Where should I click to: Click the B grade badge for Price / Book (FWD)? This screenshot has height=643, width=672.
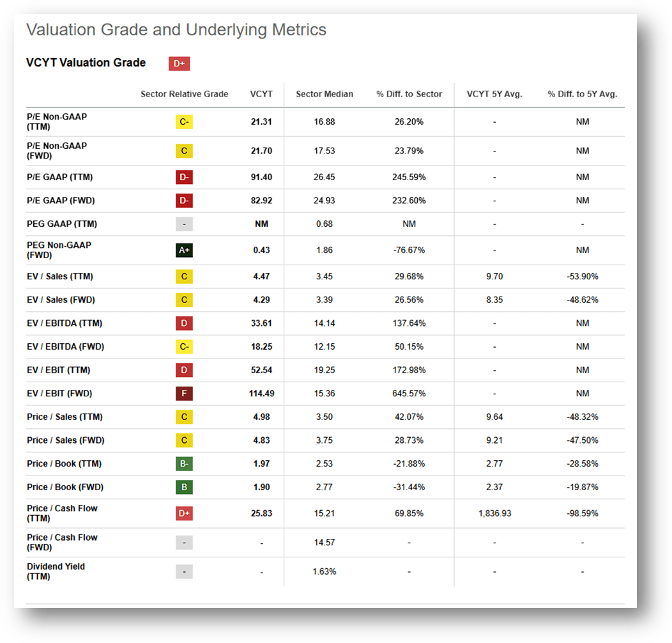pyautogui.click(x=184, y=486)
